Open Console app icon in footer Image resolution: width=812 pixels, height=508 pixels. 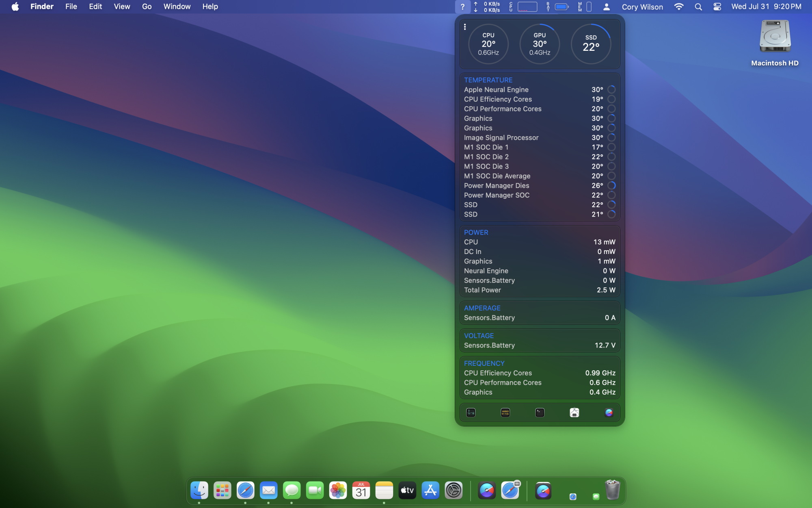[x=505, y=412]
